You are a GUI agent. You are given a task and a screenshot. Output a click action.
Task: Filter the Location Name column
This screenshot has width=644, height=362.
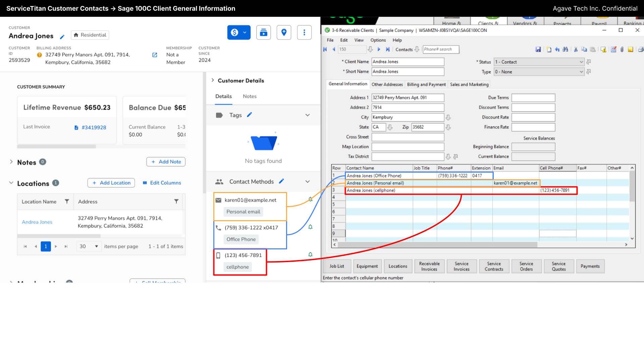(x=67, y=201)
